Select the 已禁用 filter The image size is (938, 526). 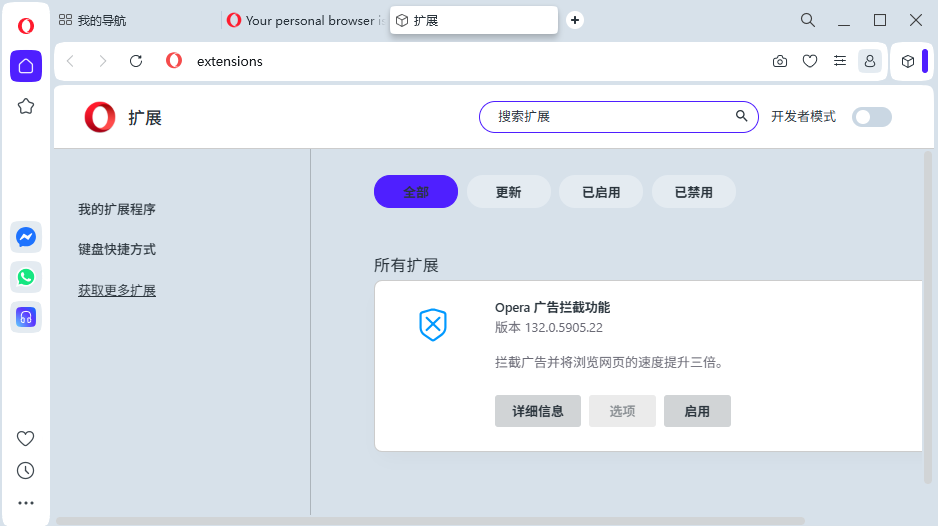[694, 191]
